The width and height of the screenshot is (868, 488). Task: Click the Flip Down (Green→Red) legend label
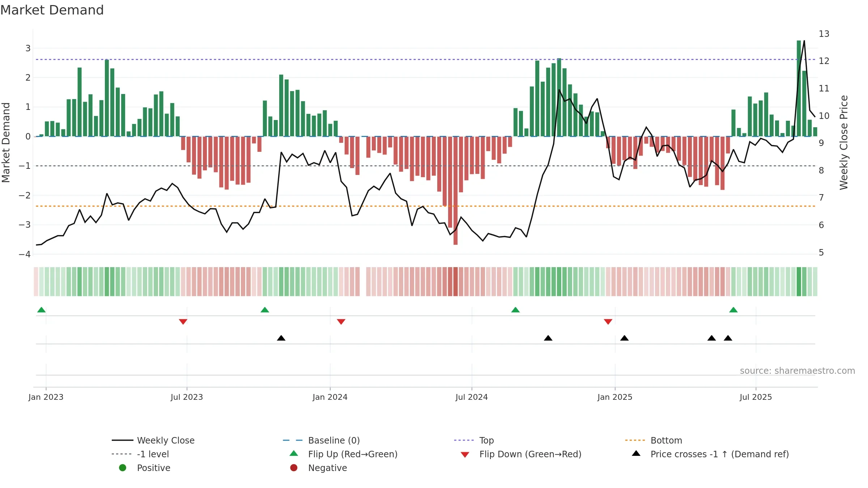pyautogui.click(x=530, y=454)
